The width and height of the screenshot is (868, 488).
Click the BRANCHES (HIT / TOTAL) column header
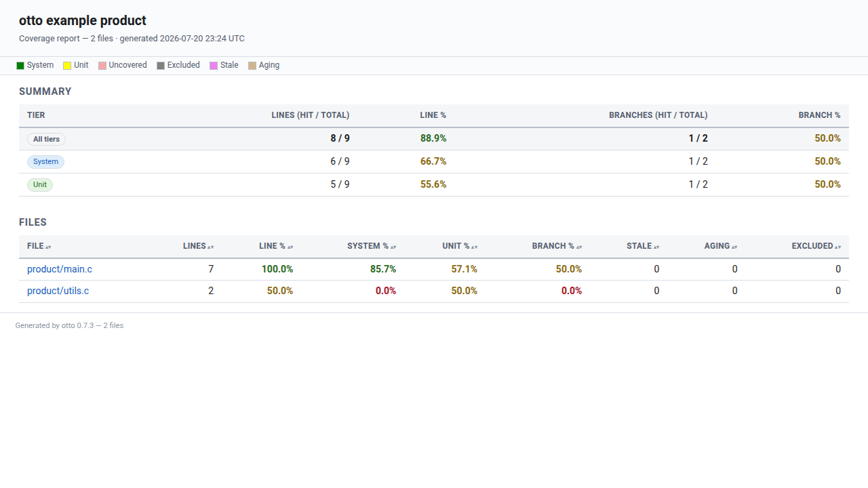coord(658,115)
